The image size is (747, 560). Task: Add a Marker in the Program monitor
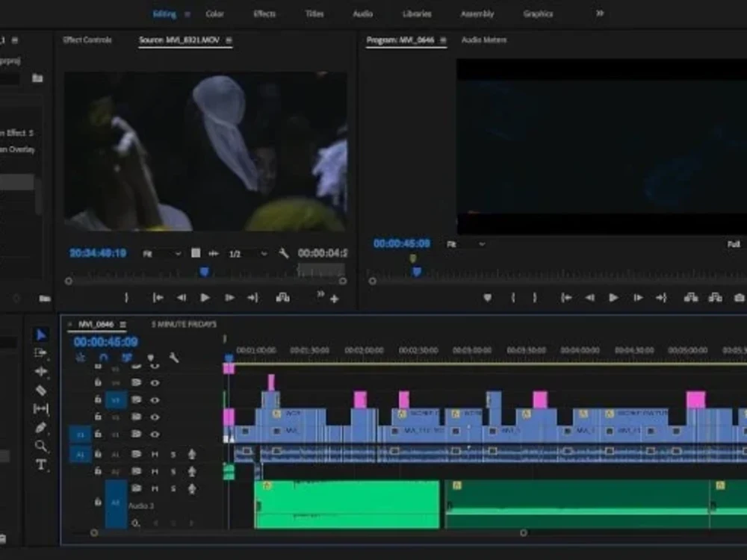tap(488, 298)
